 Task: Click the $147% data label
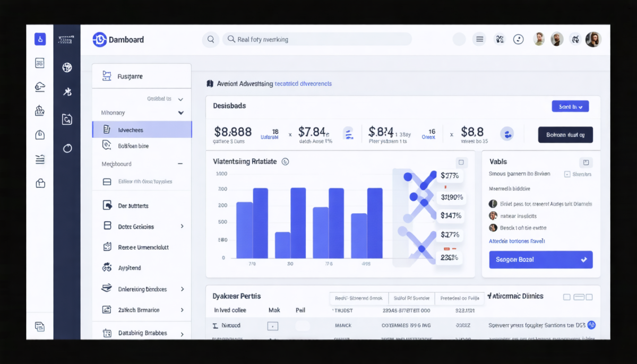pyautogui.click(x=451, y=215)
